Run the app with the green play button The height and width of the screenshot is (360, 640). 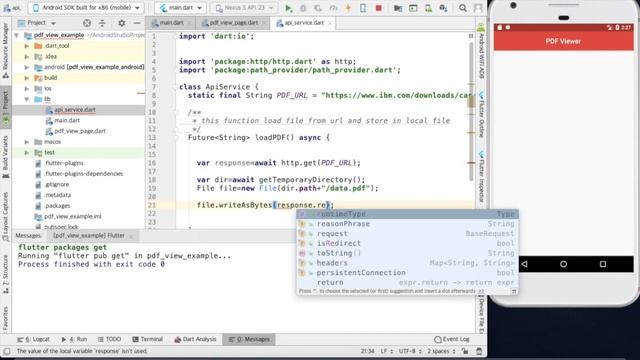click(x=289, y=8)
